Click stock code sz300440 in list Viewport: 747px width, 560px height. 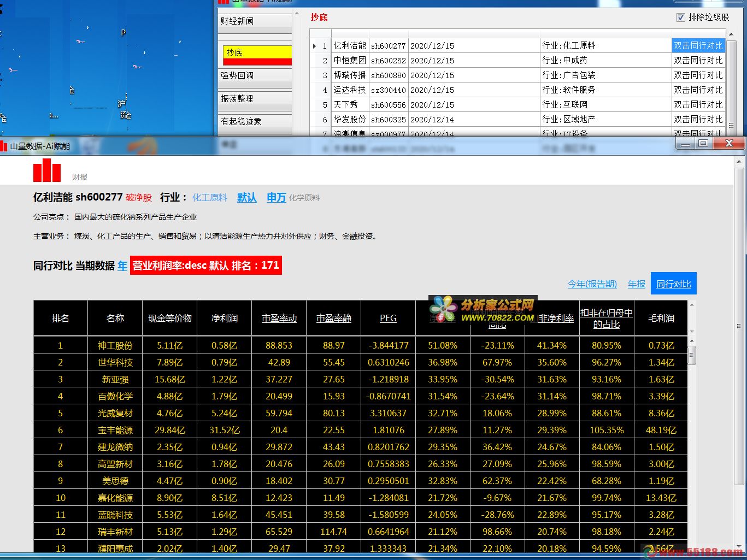(389, 90)
